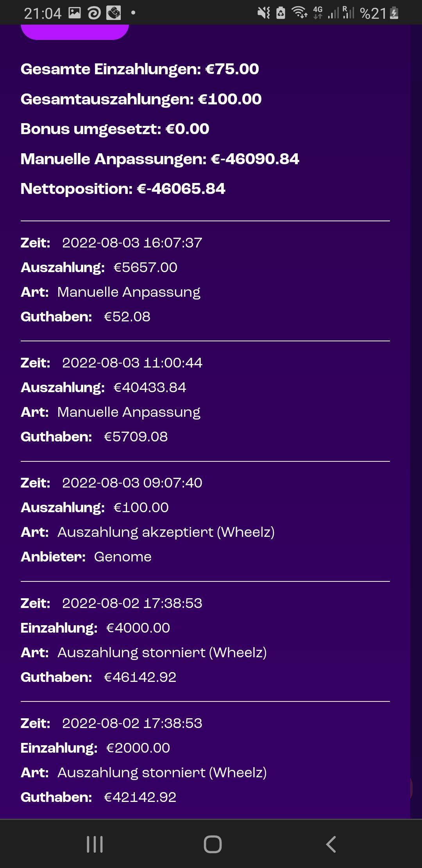Tap the Android back navigation arrow
422x868 pixels.
(331, 844)
